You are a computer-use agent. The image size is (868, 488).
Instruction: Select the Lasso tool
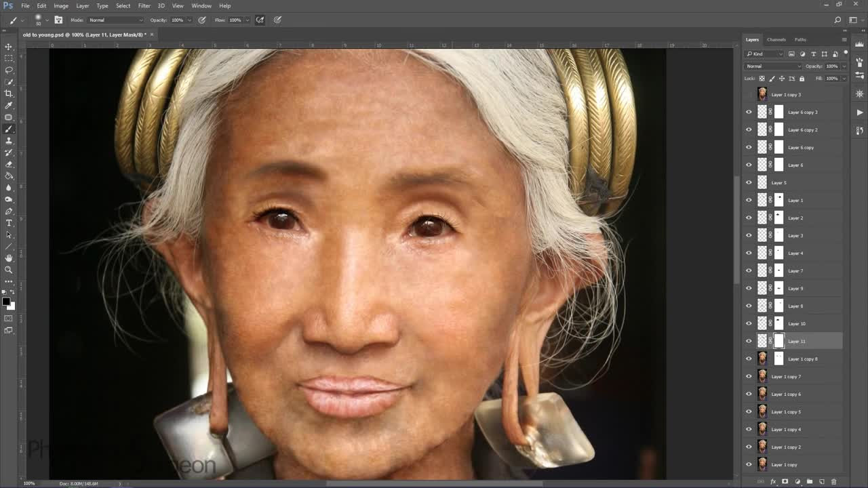click(9, 70)
